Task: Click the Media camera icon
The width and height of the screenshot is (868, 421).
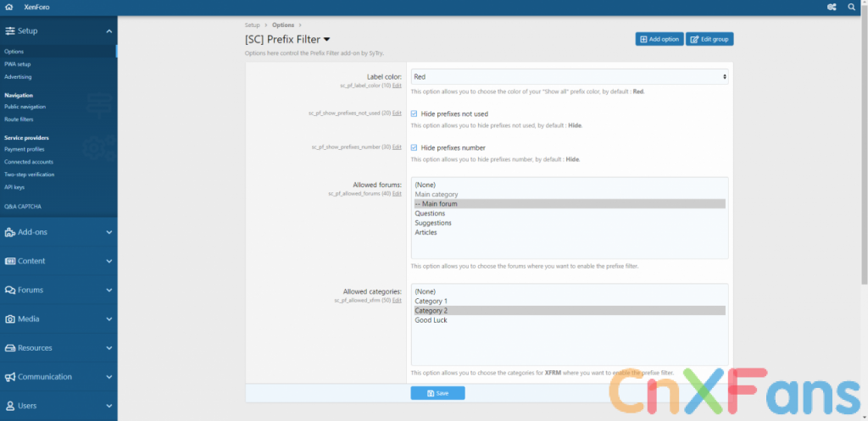Action: click(9, 319)
